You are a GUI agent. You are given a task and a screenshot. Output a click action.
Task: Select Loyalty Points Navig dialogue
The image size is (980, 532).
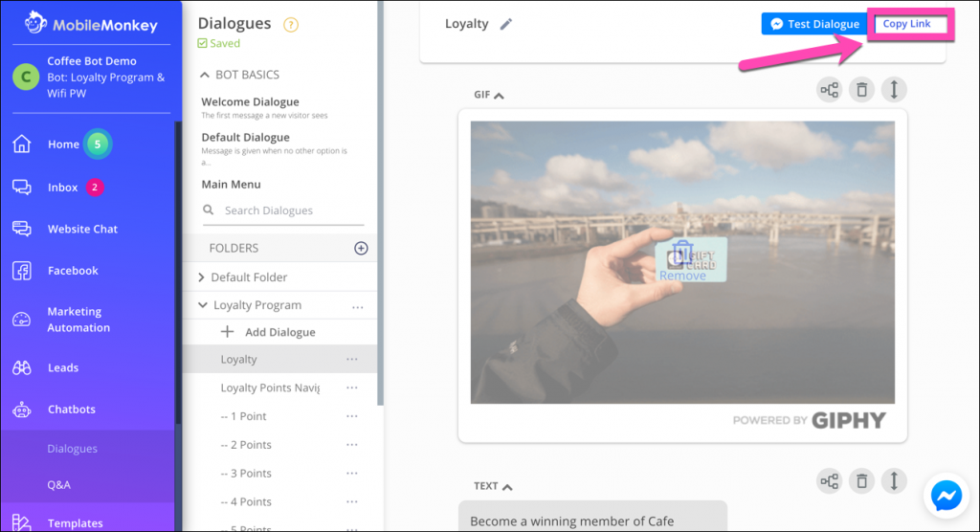[270, 388]
